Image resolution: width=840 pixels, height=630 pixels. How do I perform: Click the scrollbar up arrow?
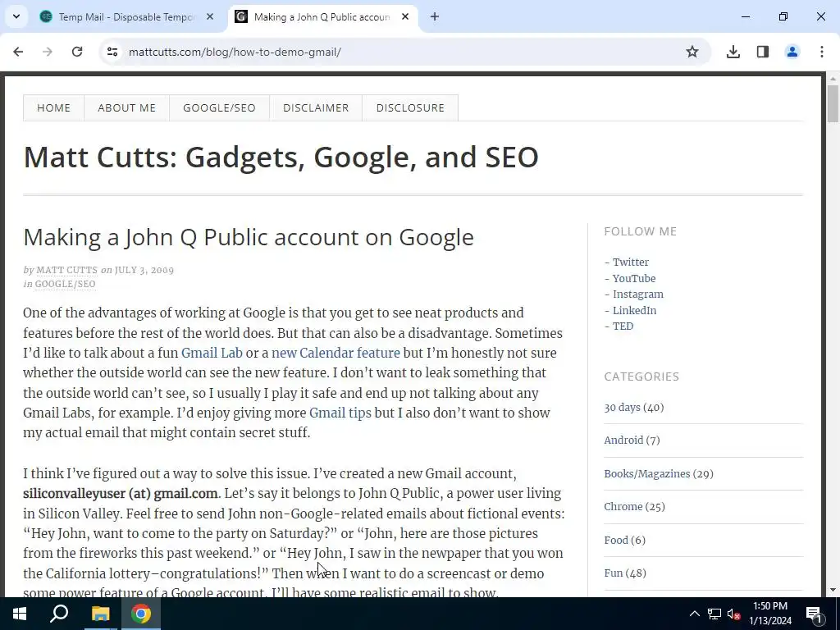point(833,79)
